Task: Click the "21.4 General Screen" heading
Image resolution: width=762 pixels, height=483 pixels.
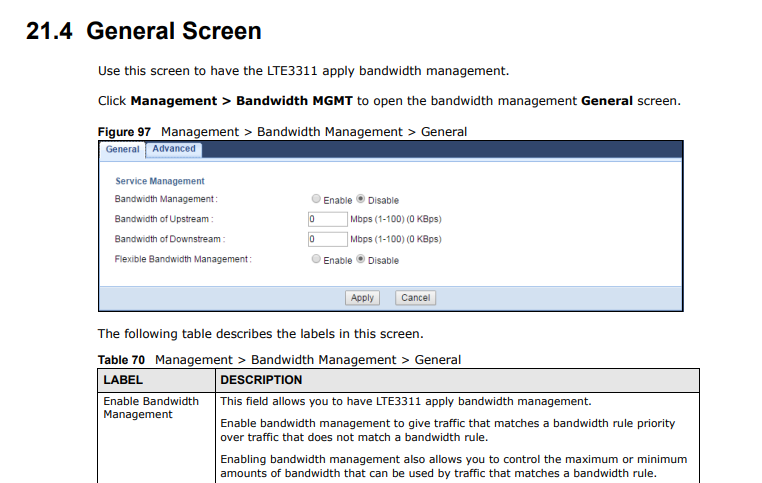Action: point(144,31)
